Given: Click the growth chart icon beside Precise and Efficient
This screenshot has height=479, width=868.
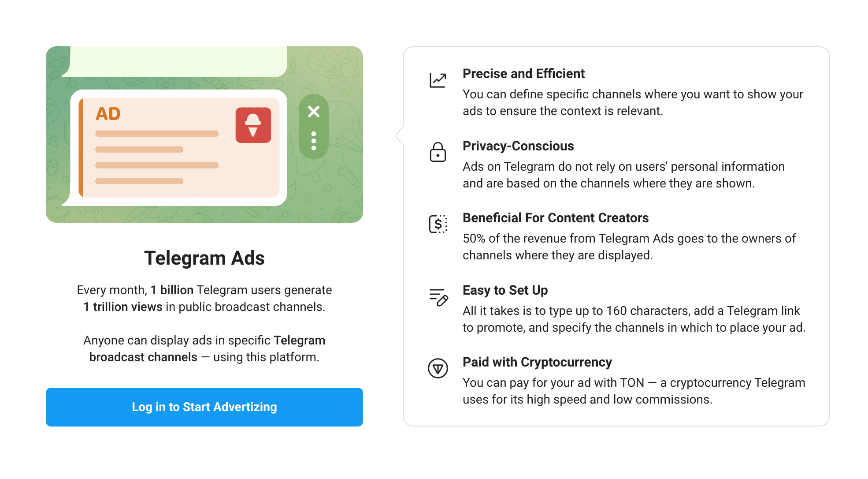Looking at the screenshot, I should (438, 80).
